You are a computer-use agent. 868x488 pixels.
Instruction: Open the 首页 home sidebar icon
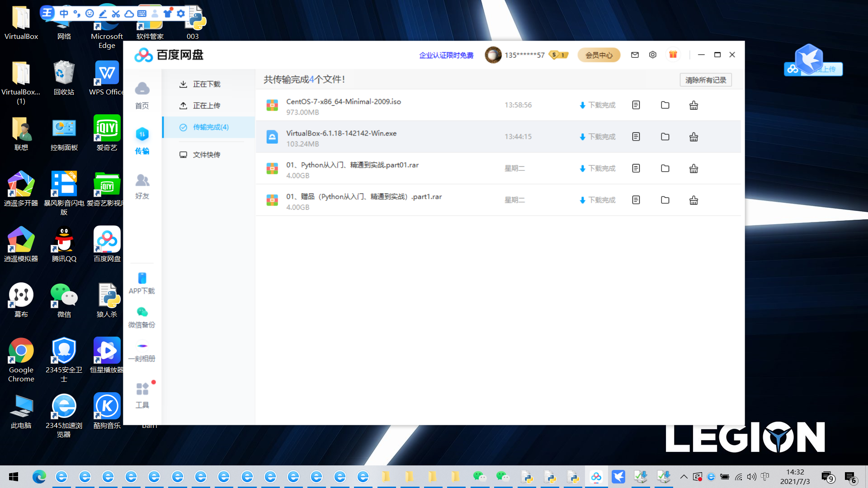[x=142, y=96]
